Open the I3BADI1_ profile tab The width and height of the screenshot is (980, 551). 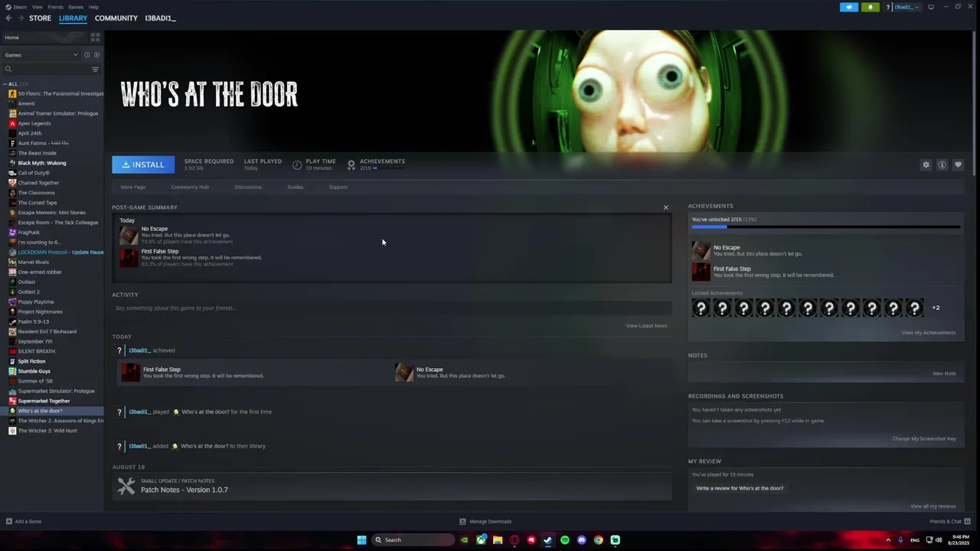click(x=161, y=18)
